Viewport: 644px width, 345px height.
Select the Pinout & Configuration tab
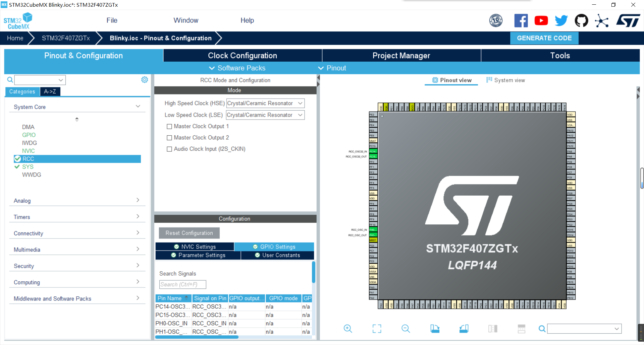(84, 56)
